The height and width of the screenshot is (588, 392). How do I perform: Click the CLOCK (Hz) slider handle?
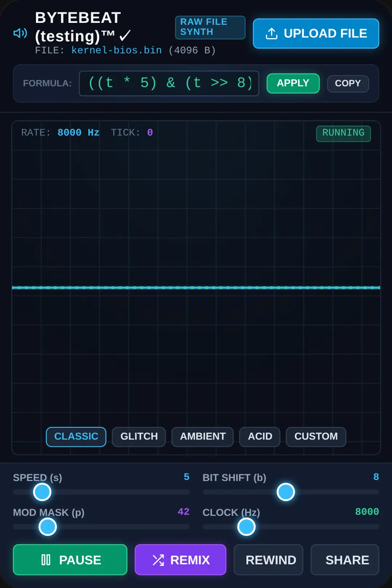pos(246,527)
